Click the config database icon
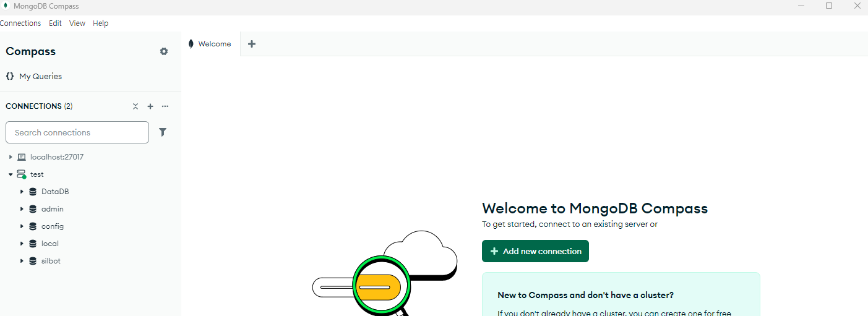This screenshot has width=868, height=316. pos(33,226)
